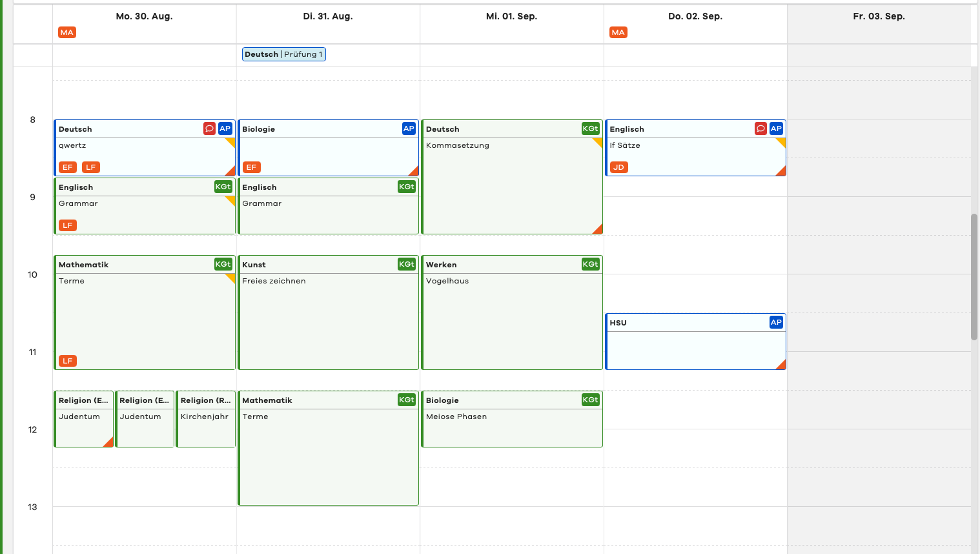Click the AP badge on Tuesday's Biologie lesson
980x554 pixels.
409,128
